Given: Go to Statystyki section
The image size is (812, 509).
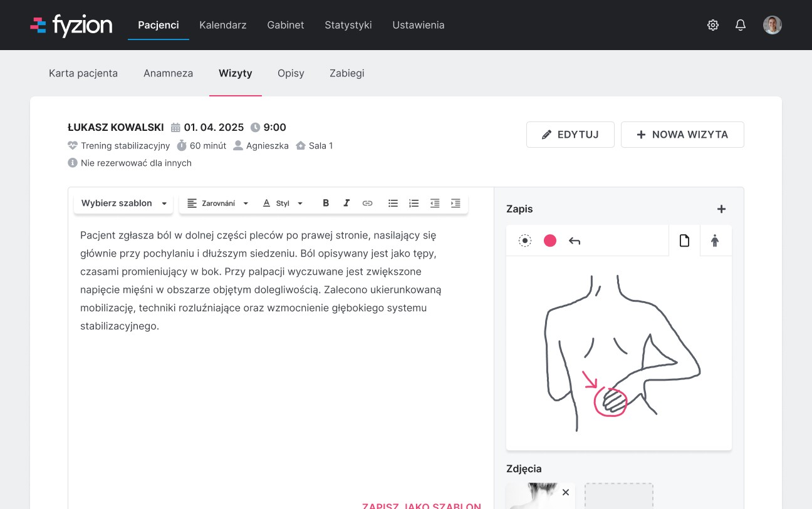Looking at the screenshot, I should coord(348,25).
